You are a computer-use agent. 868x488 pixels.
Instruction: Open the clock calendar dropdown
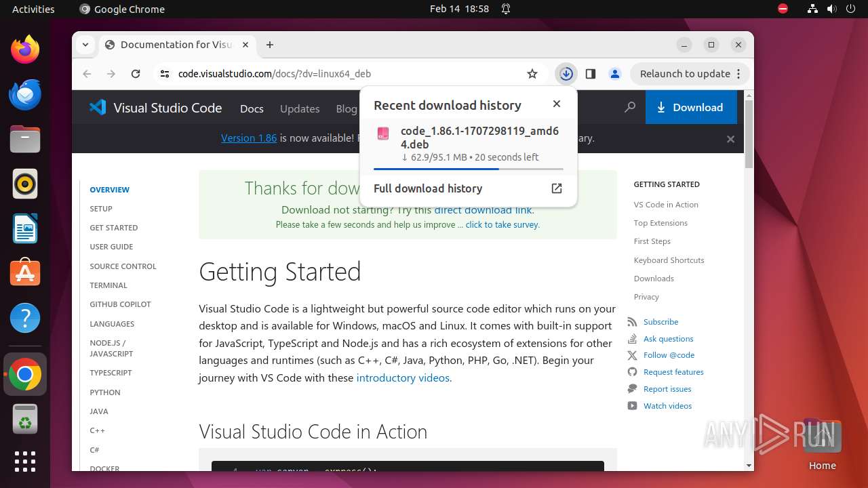coord(459,9)
